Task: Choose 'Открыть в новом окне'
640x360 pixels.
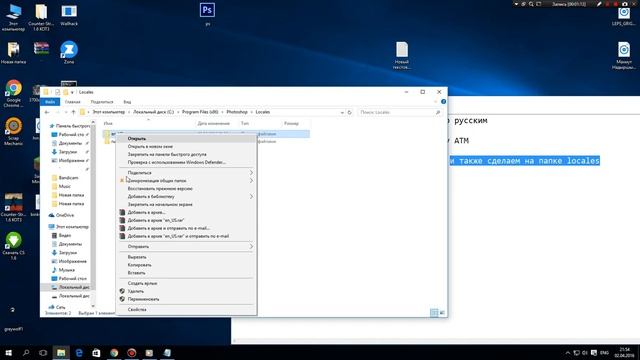Action: [187, 146]
